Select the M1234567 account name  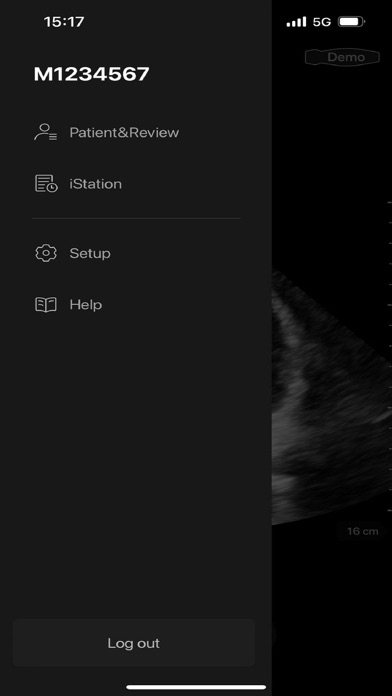91,74
